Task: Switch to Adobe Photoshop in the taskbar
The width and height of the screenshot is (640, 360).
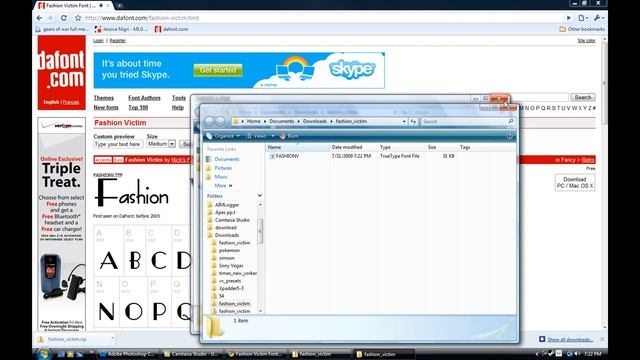Action: 128,354
